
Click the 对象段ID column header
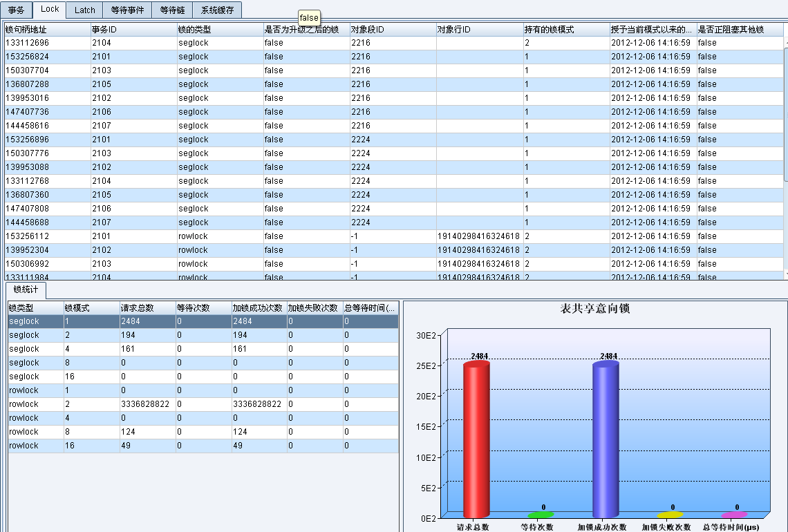pyautogui.click(x=392, y=30)
